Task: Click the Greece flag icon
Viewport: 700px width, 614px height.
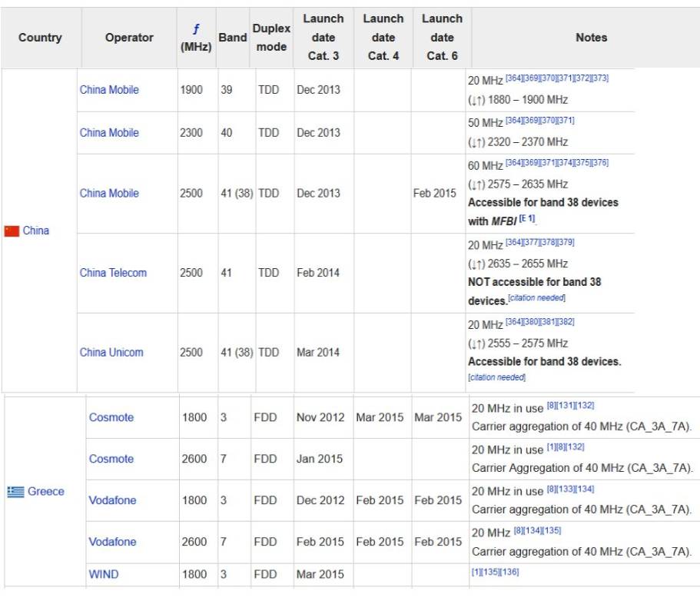Action: [15, 492]
